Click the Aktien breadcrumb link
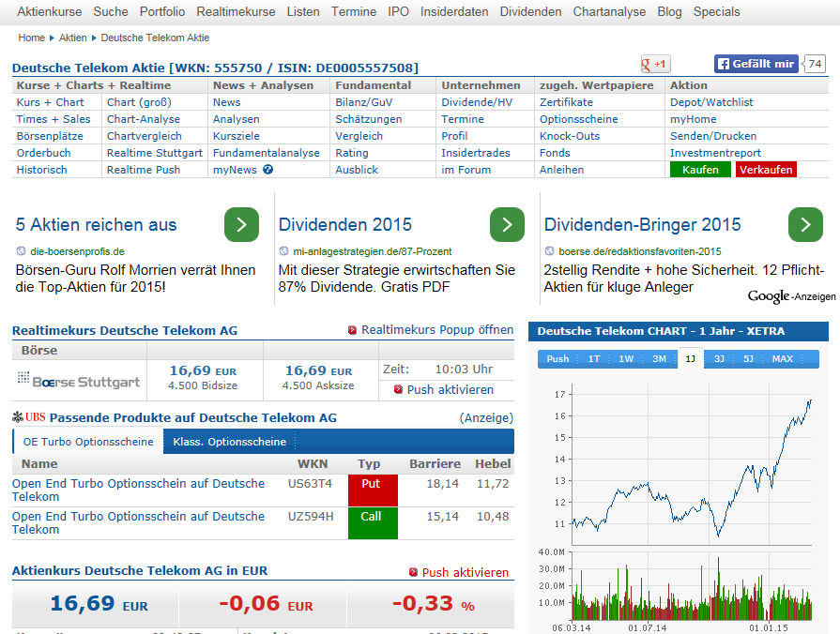The width and height of the screenshot is (840, 634). pos(73,38)
